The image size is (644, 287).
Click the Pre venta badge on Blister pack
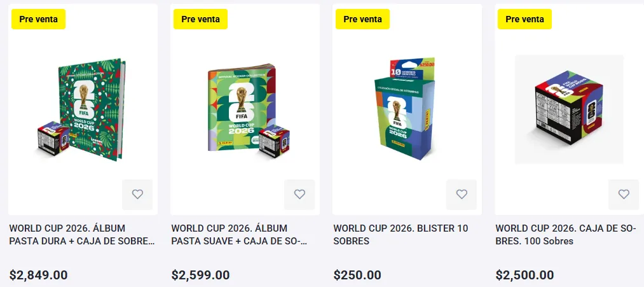[362, 19]
